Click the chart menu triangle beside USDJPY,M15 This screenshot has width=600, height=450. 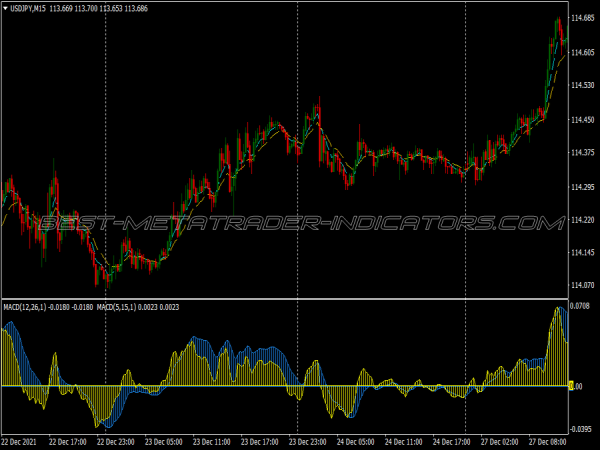pos(5,8)
